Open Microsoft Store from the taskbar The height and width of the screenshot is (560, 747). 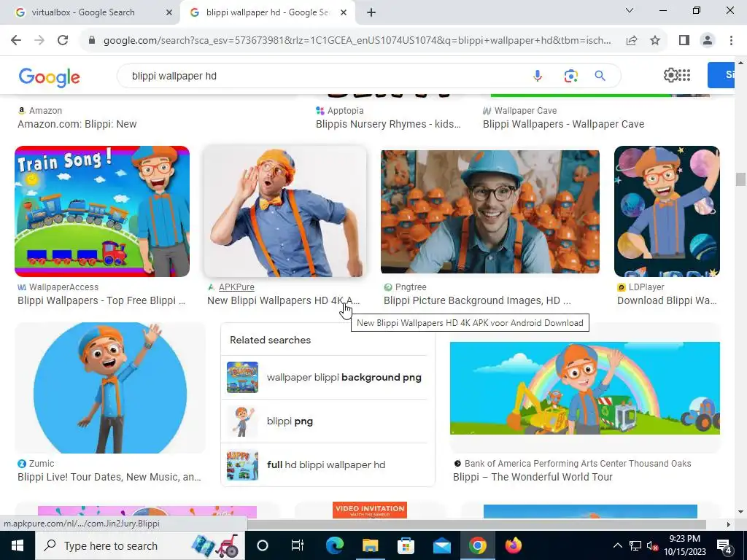[x=406, y=545]
